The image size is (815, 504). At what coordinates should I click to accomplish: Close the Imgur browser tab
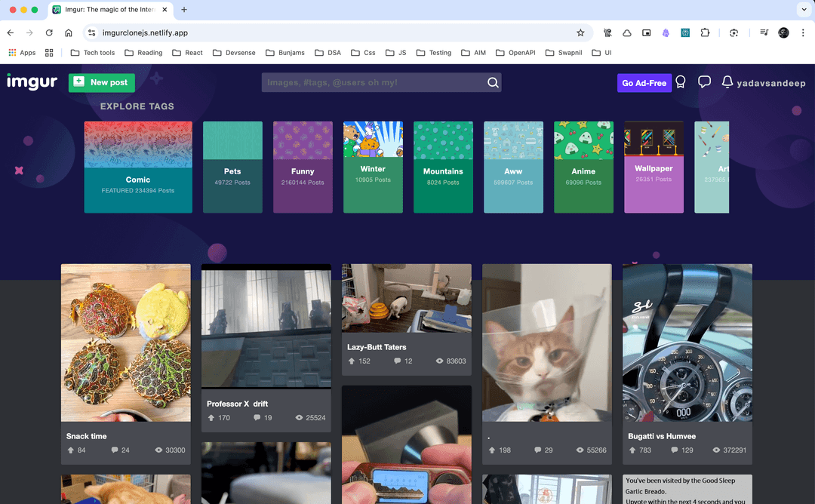[165, 9]
